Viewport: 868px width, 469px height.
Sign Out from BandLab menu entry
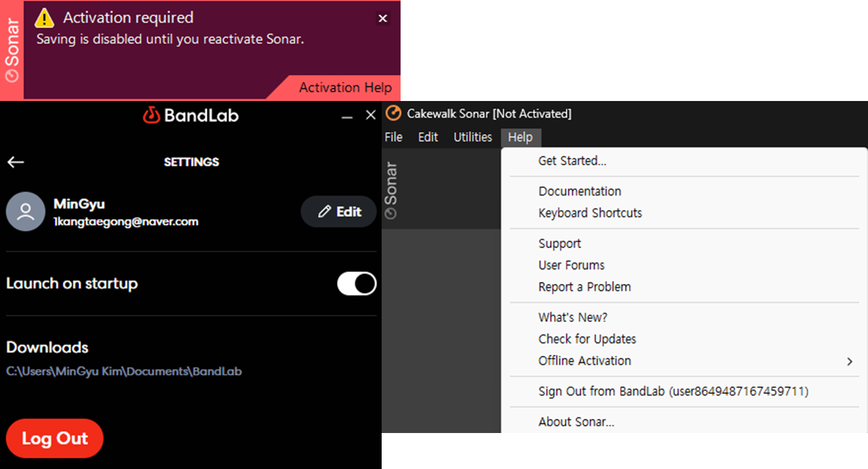click(684, 391)
